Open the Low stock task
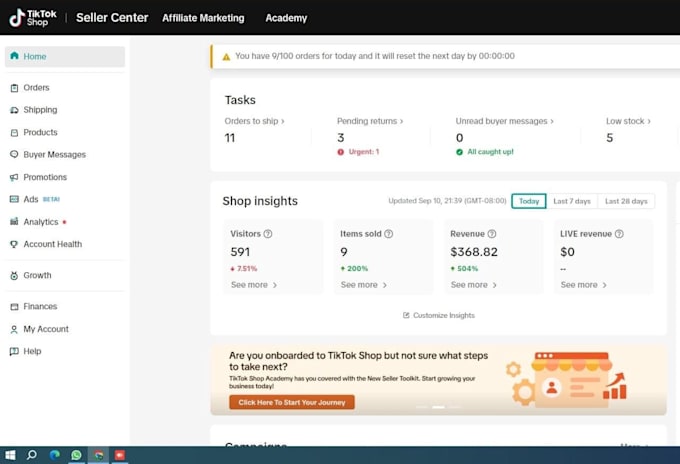Image resolution: width=680 pixels, height=464 pixels. [x=628, y=121]
